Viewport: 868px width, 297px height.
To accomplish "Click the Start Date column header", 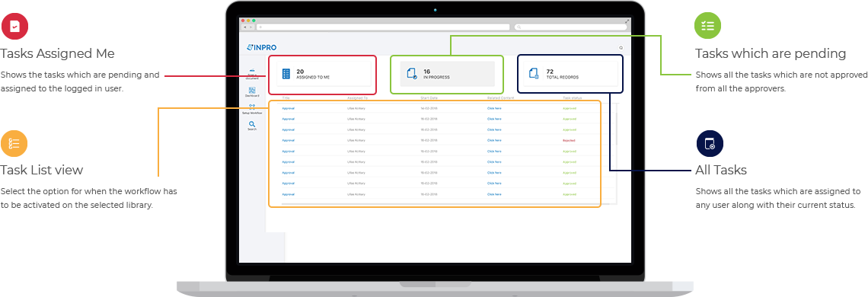I will click(x=429, y=98).
